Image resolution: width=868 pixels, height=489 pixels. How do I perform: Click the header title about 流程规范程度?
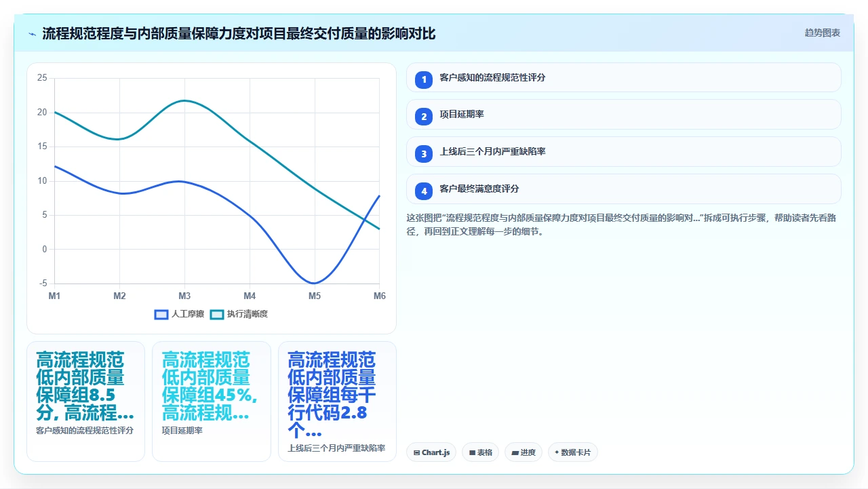[x=239, y=33]
